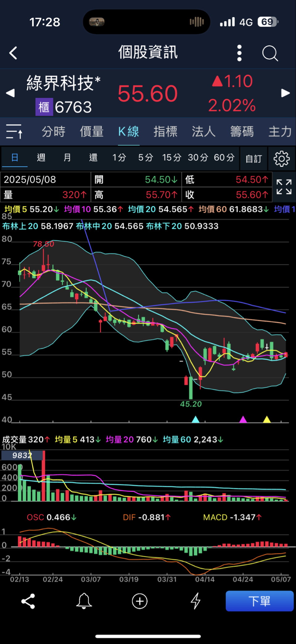
Task: Open chart settings gear icon
Action: [282, 159]
